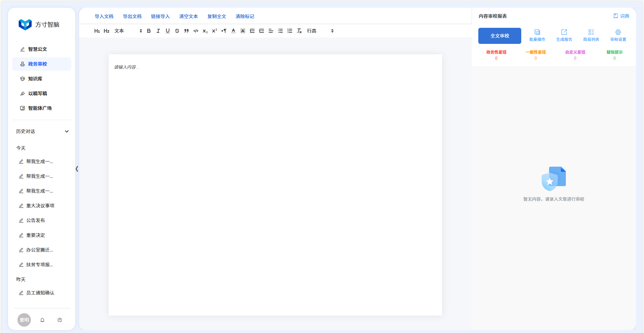This screenshot has width=644, height=333.
Task: Collapse the 历史对话 history section
Action: (x=66, y=131)
